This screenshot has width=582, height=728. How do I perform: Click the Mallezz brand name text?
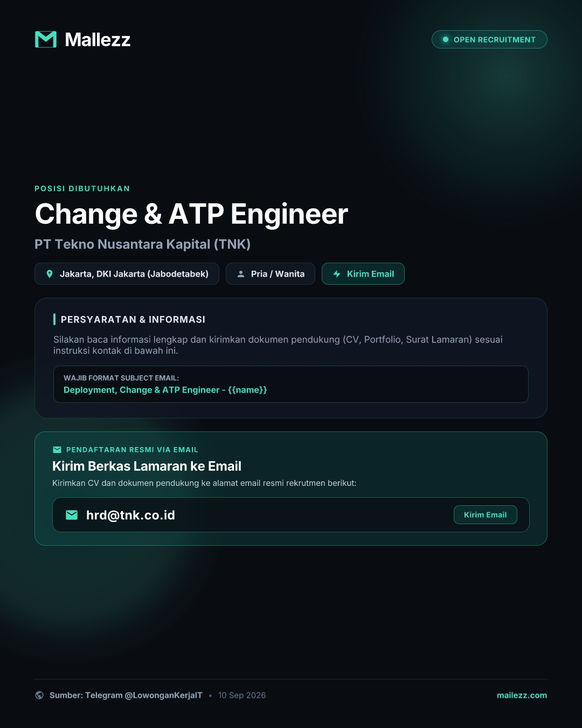click(x=98, y=39)
